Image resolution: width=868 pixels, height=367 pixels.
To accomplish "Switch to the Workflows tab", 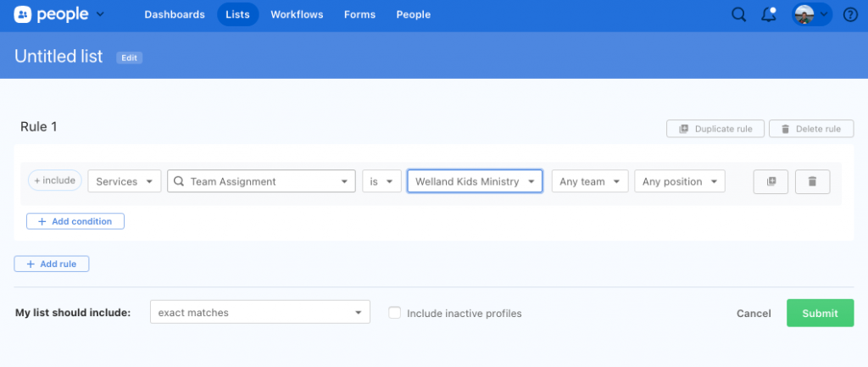I will pos(297,14).
